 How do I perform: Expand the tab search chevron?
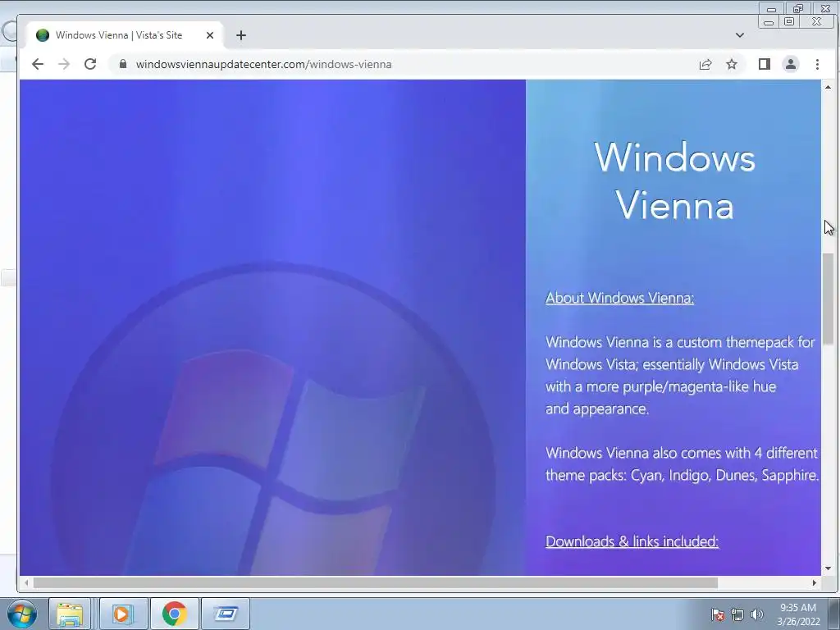[740, 35]
